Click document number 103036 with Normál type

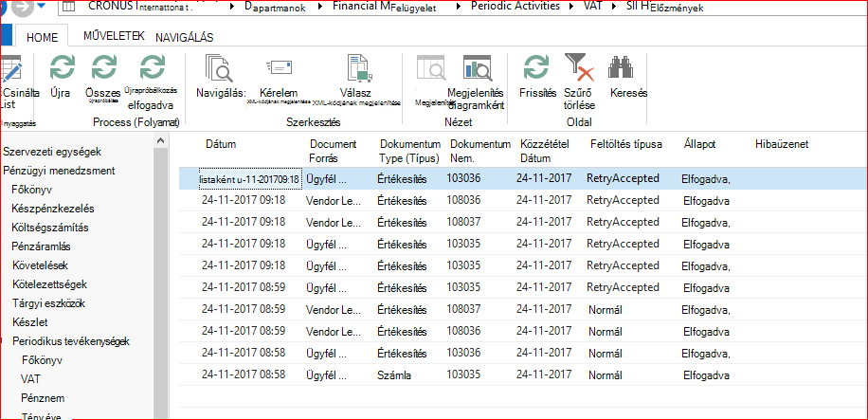[463, 353]
